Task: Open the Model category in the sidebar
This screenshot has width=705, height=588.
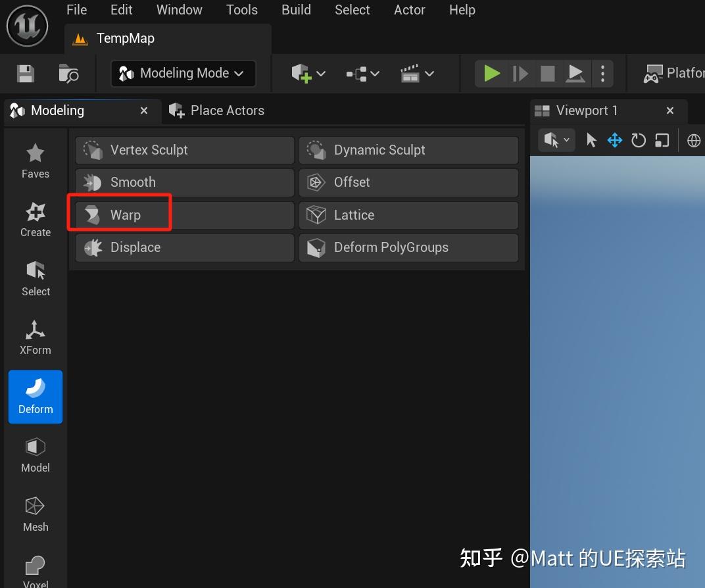Action: 35,454
